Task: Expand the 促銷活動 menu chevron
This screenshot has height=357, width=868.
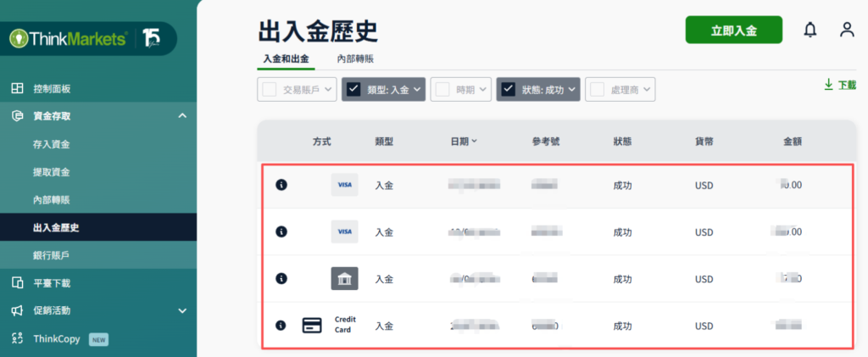Action: coord(182,311)
